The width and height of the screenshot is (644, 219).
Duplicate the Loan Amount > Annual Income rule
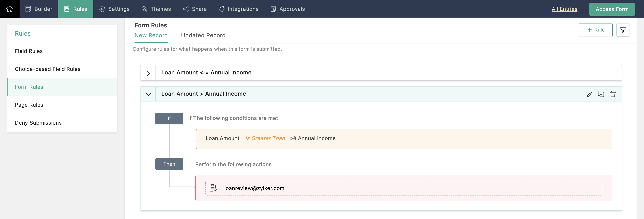coord(601,94)
